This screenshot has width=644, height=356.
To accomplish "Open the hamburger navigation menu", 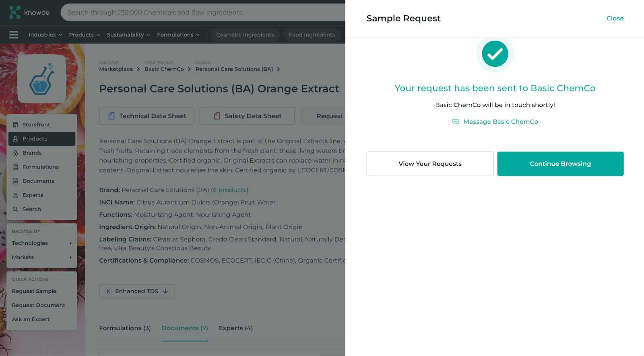I will pos(13,35).
